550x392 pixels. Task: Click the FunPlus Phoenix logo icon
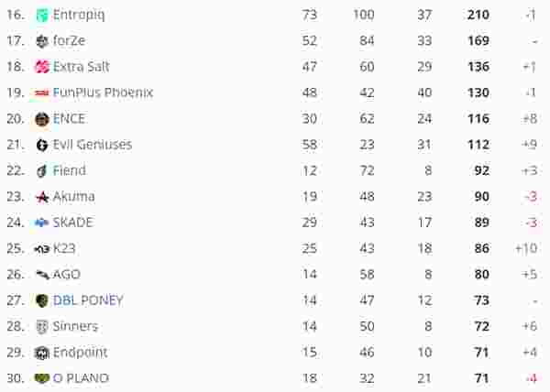point(42,93)
